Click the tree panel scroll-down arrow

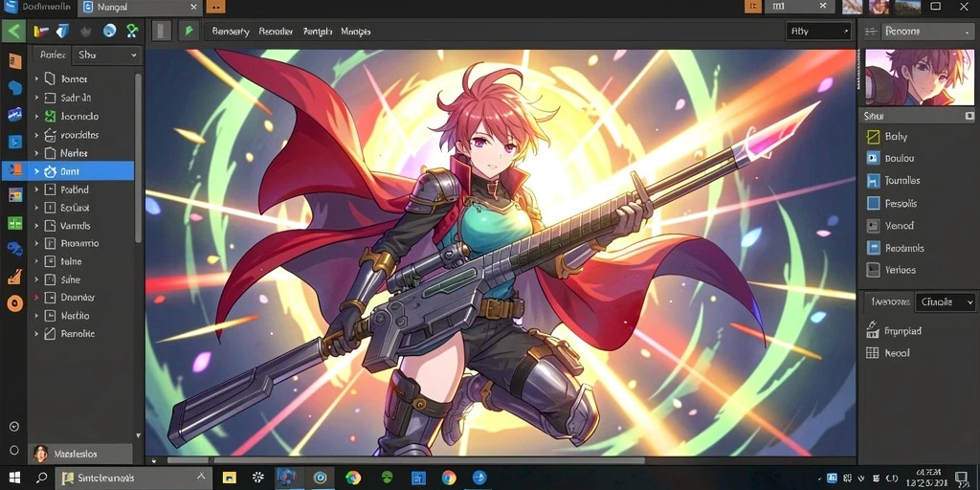pos(138,435)
